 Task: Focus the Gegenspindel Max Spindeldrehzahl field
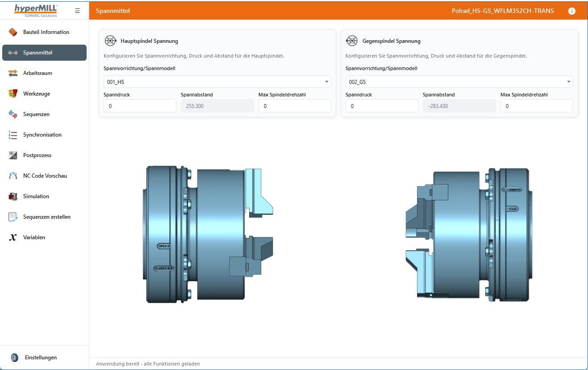click(536, 106)
